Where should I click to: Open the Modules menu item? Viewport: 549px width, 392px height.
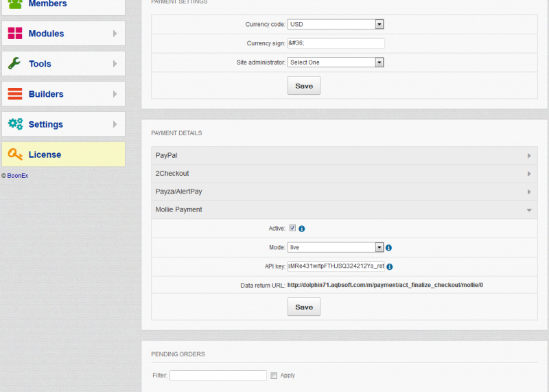click(x=63, y=33)
